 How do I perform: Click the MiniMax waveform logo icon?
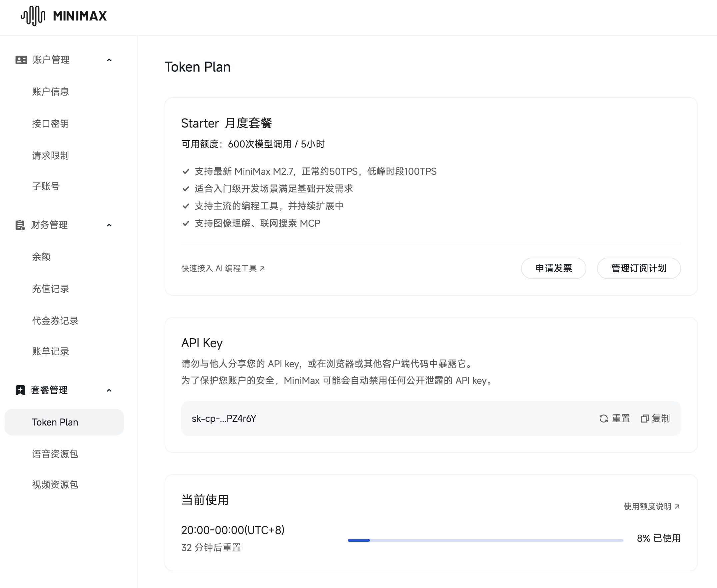click(x=33, y=16)
